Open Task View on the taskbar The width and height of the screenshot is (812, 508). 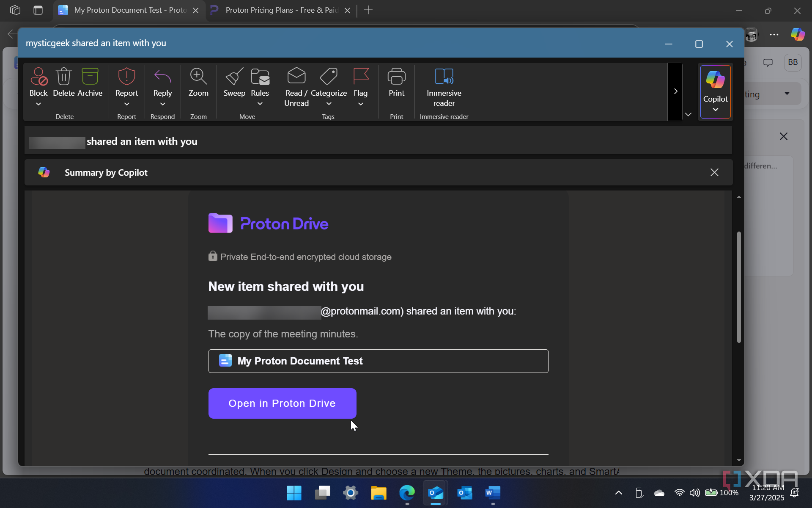(323, 493)
